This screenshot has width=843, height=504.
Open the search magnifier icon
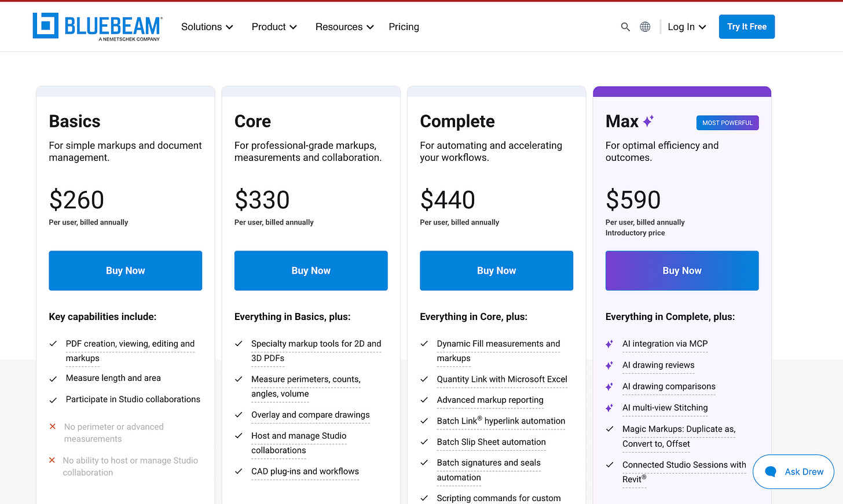[x=625, y=27]
